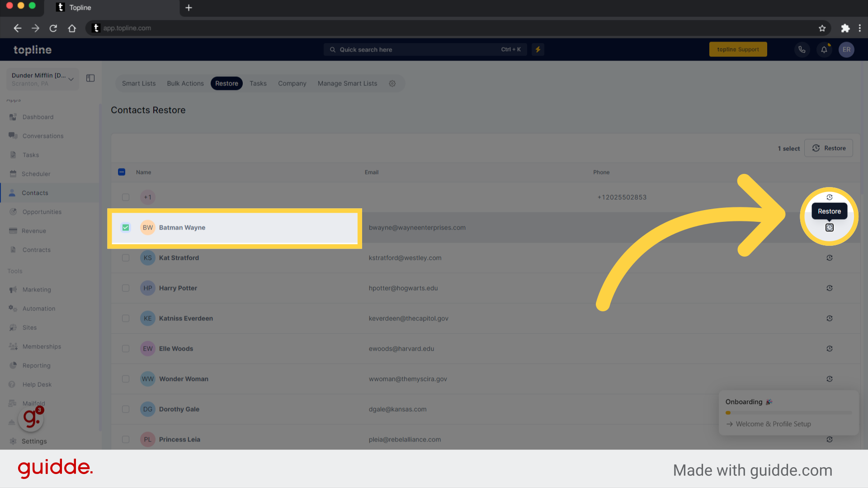
Task: Open browser extensions puzzle icon
Action: pos(845,28)
